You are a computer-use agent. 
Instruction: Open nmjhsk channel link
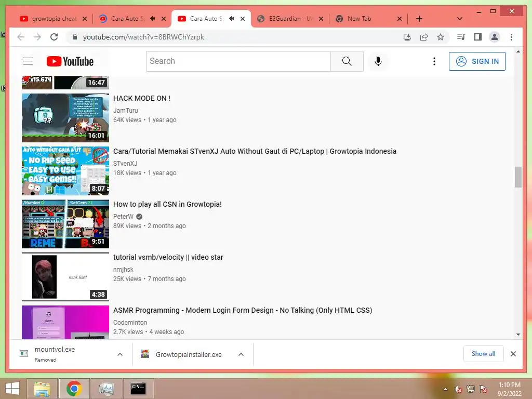tap(123, 270)
